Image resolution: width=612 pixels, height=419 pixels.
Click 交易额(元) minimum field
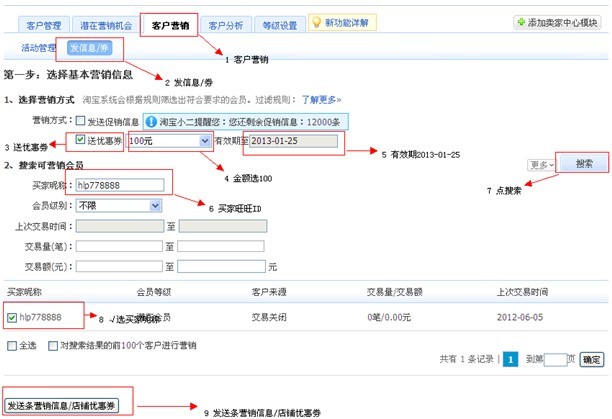(x=119, y=266)
